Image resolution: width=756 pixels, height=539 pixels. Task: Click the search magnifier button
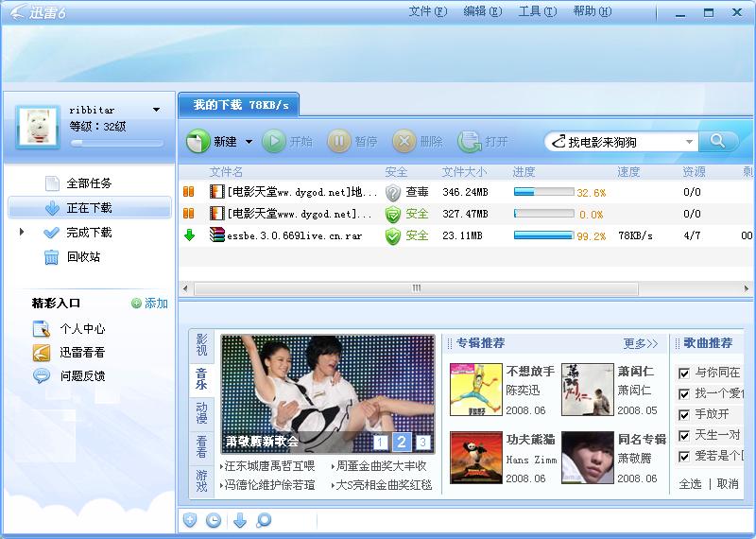pos(718,142)
